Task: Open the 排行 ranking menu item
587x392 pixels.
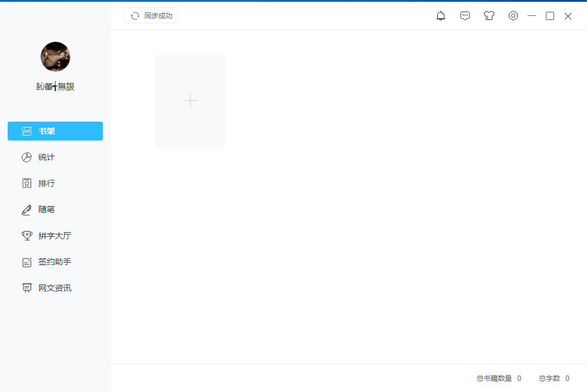Action: 55,183
